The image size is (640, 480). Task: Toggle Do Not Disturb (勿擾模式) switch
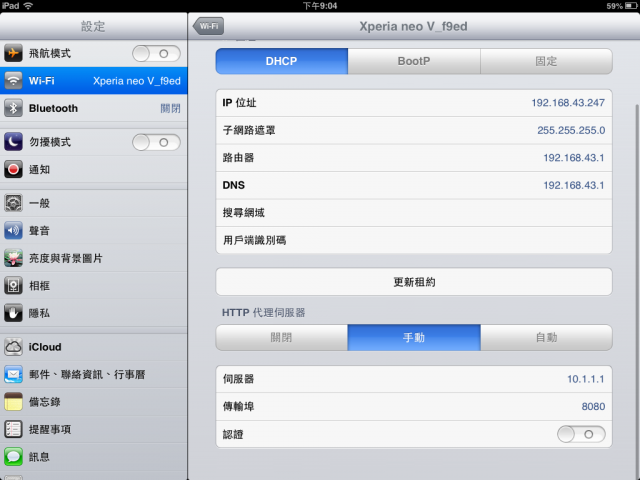[x=156, y=142]
